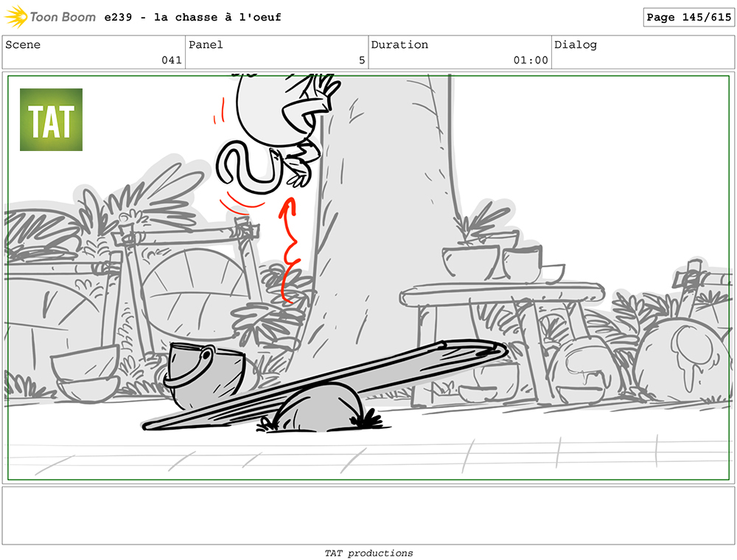The width and height of the screenshot is (737, 560).
Task: Click the green TAT logo
Action: point(52,120)
